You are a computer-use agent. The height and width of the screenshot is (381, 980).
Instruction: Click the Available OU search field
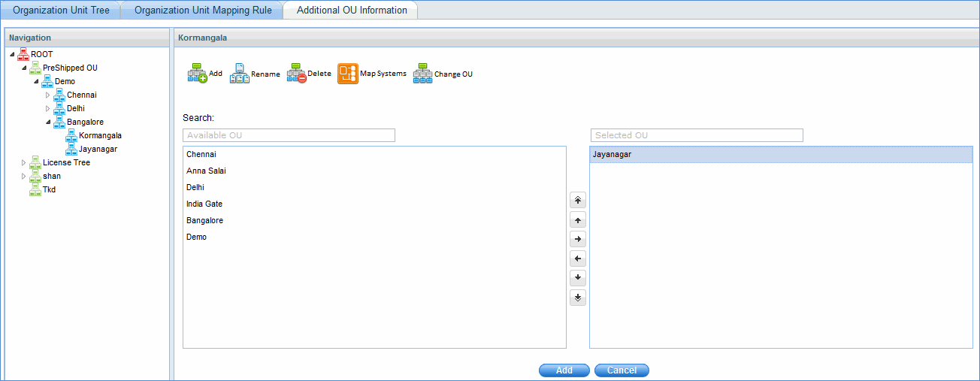pos(289,135)
